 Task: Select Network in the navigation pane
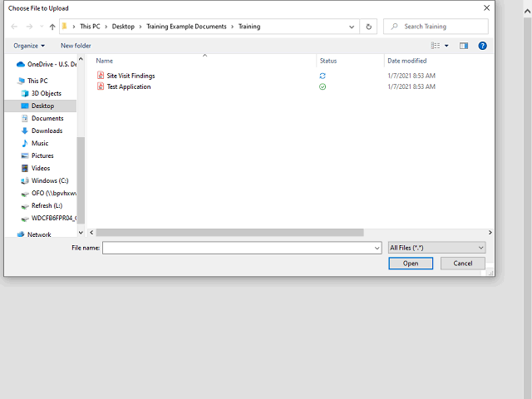[x=34, y=234]
